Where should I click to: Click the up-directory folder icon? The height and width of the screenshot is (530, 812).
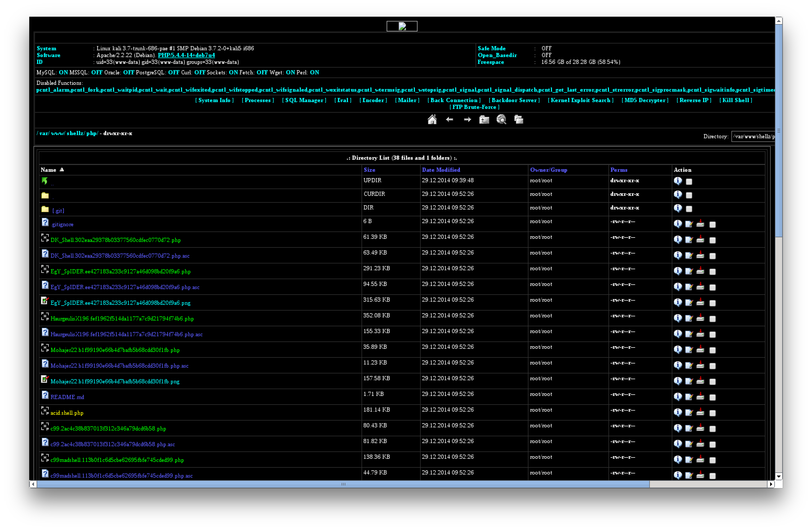(484, 119)
